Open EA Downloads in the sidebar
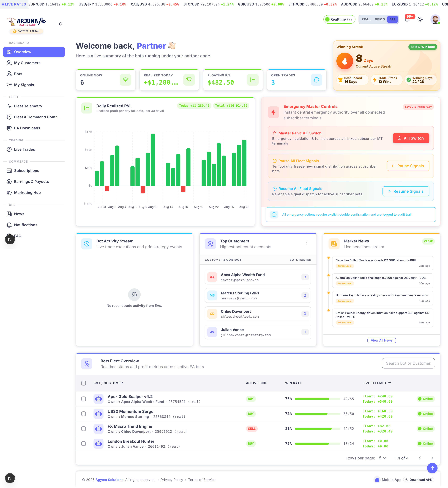 [x=34, y=128]
